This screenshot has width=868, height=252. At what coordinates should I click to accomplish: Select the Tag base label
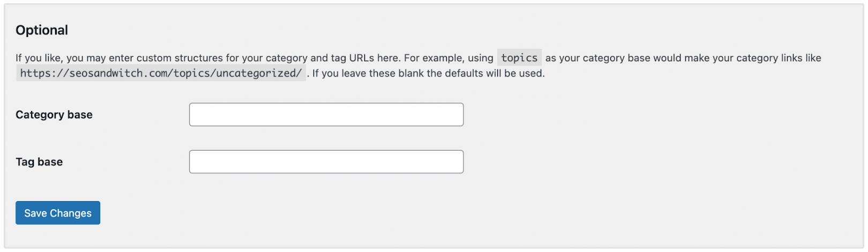pos(39,162)
